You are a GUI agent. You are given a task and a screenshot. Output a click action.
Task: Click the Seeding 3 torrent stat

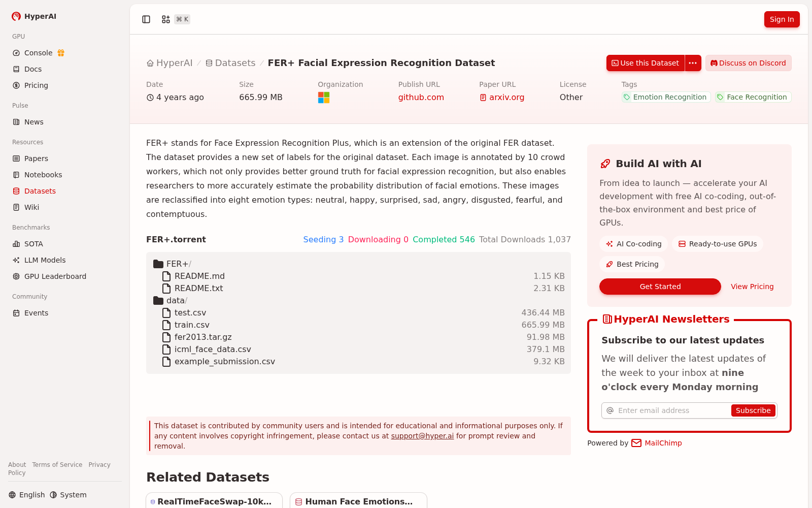tap(323, 240)
